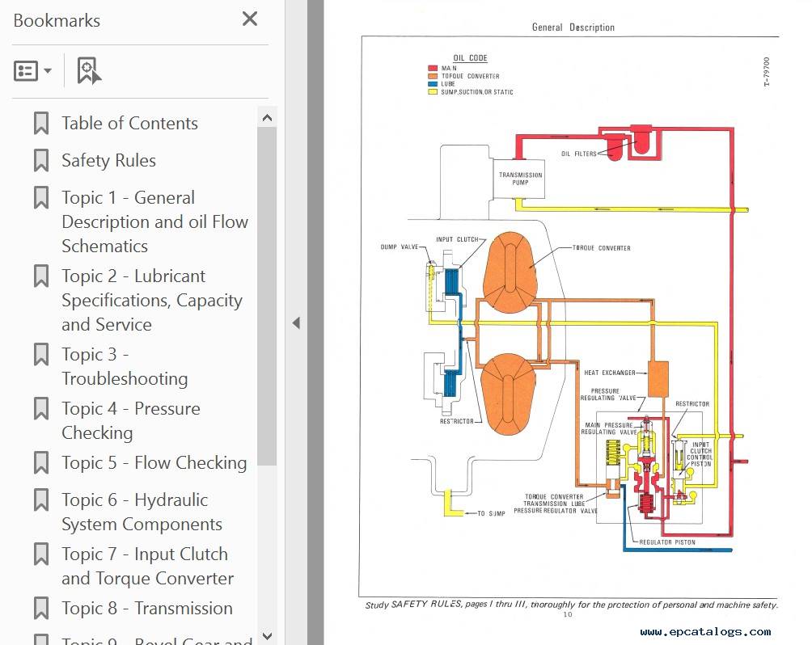Click the bookmarks scrollbar down arrow

tap(267, 636)
